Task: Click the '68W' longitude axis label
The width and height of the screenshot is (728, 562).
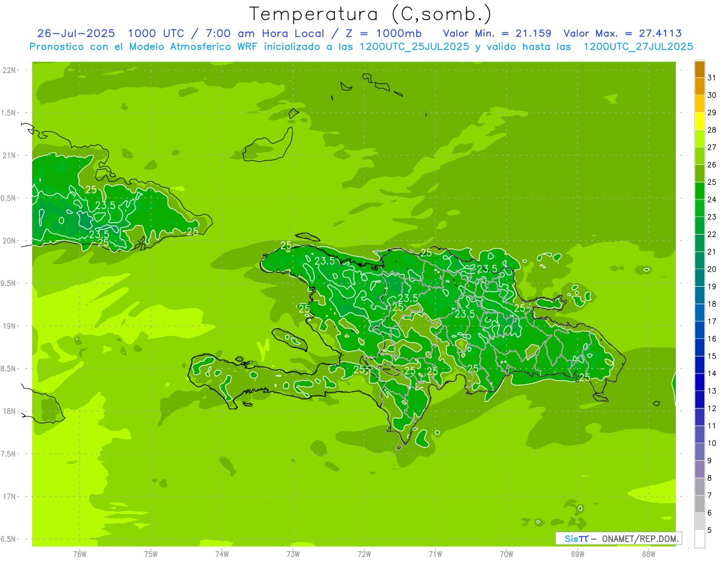Action: click(649, 554)
